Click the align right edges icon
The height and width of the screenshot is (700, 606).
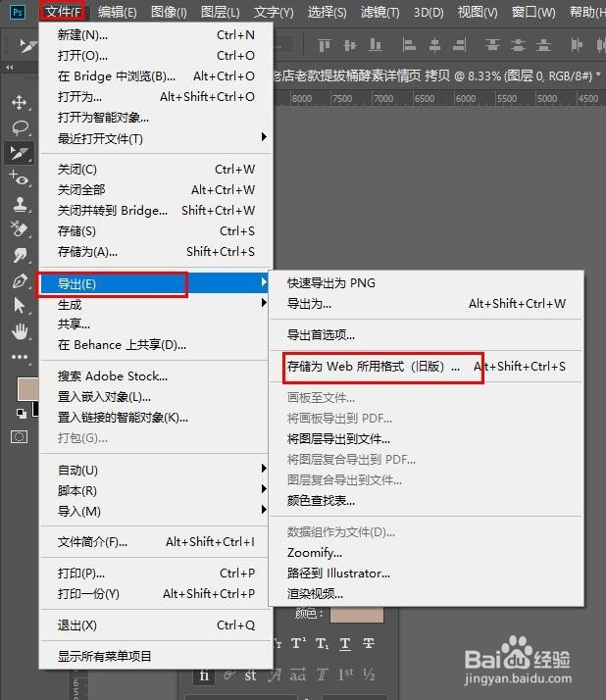tap(460, 45)
